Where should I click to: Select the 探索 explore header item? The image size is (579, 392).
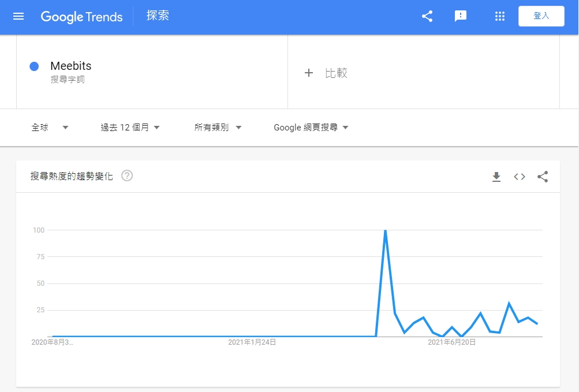click(x=158, y=16)
